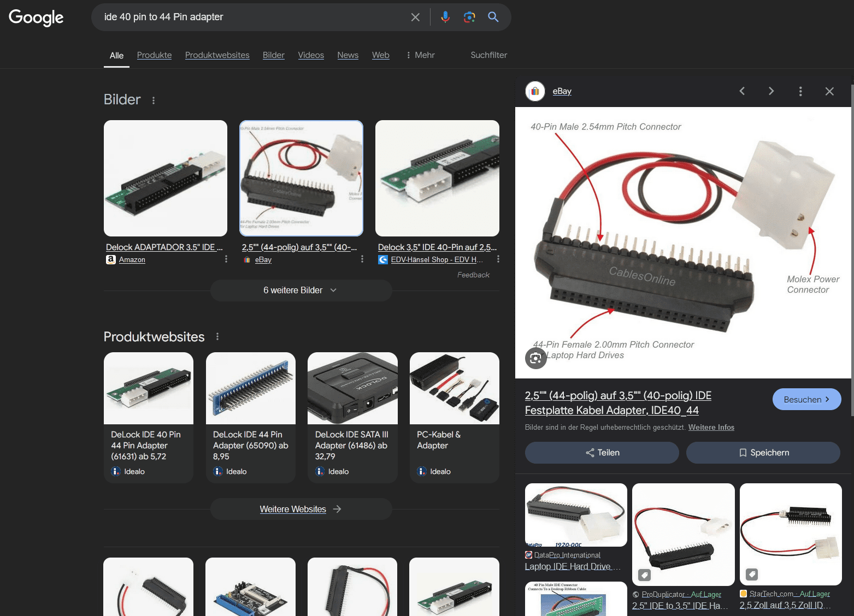Click in the search input field
The image size is (854, 616).
pyautogui.click(x=251, y=17)
